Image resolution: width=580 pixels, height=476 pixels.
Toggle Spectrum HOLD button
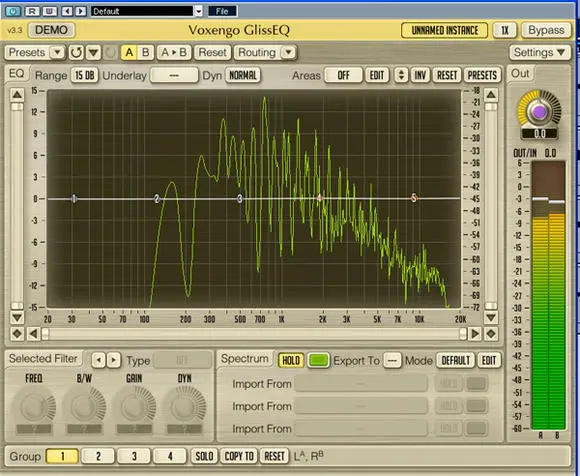point(291,360)
